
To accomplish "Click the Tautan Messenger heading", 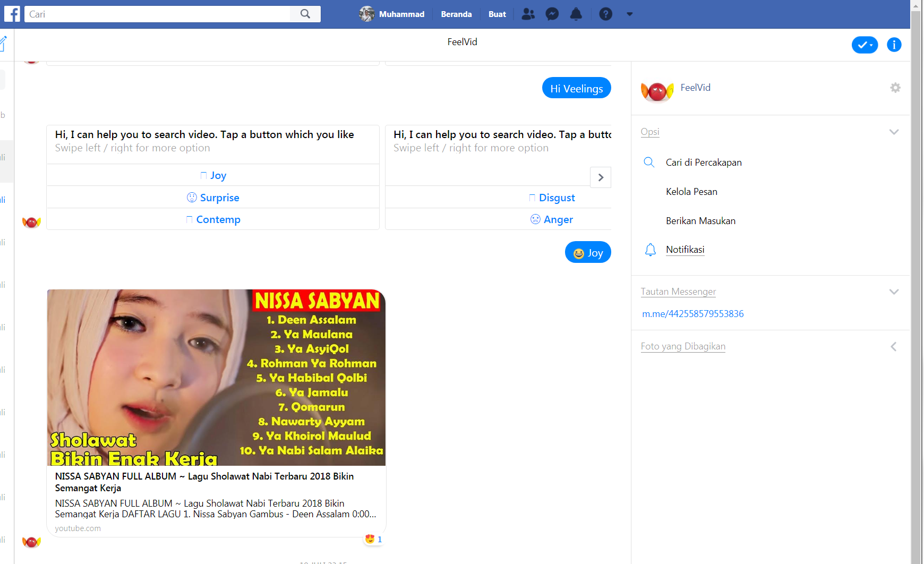I will [678, 292].
